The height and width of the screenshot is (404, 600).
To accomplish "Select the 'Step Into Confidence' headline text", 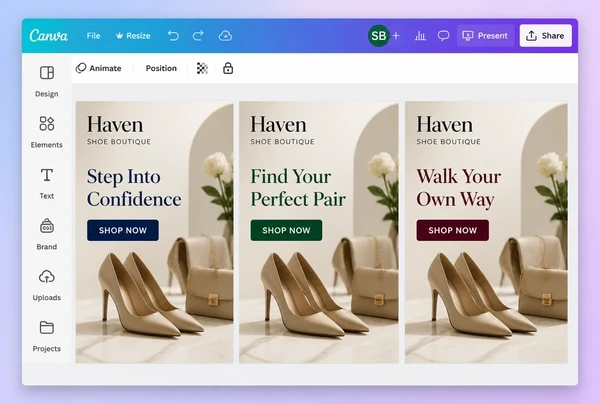I will [x=134, y=187].
